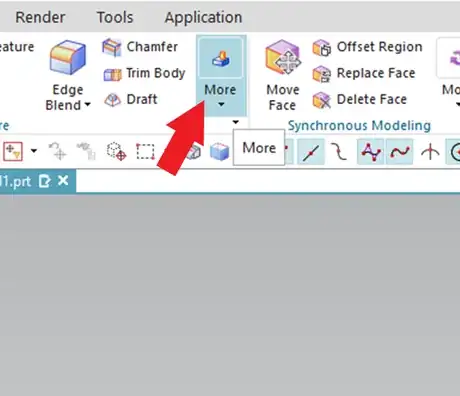460x396 pixels.
Task: Click the selection filter icon in toolbar
Action: pos(13,151)
